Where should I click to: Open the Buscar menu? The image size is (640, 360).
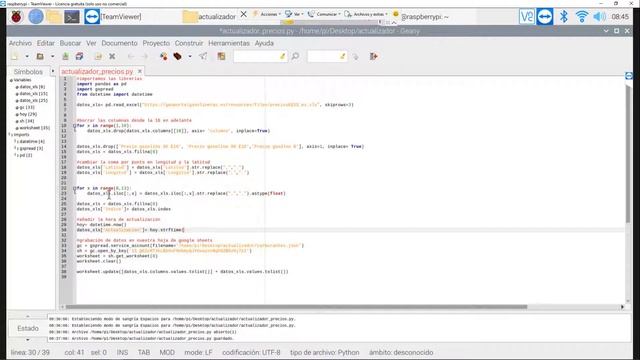(70, 43)
